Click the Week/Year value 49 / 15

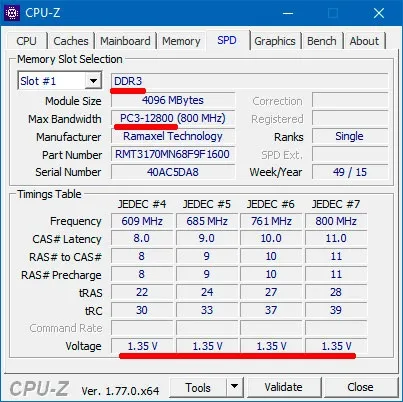[350, 172]
